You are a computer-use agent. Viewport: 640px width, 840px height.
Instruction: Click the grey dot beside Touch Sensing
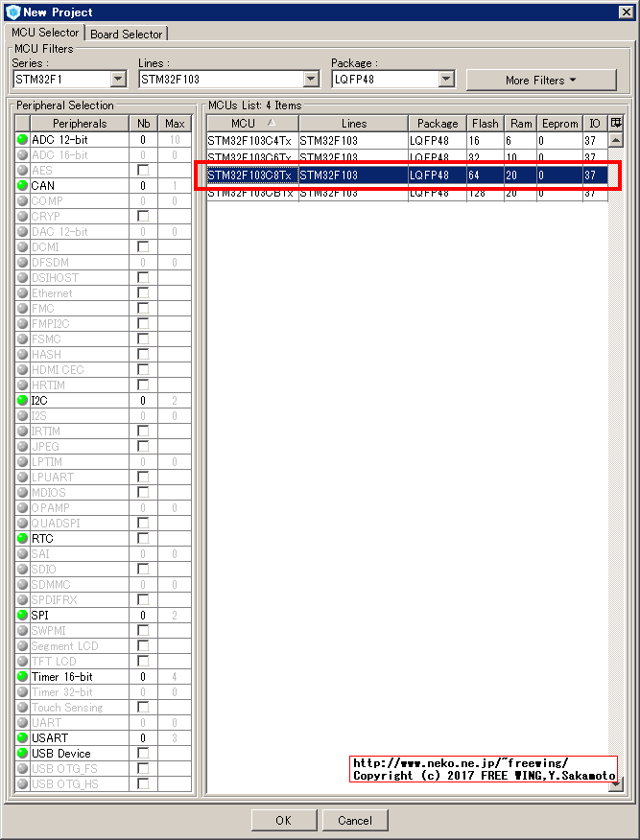(22, 707)
